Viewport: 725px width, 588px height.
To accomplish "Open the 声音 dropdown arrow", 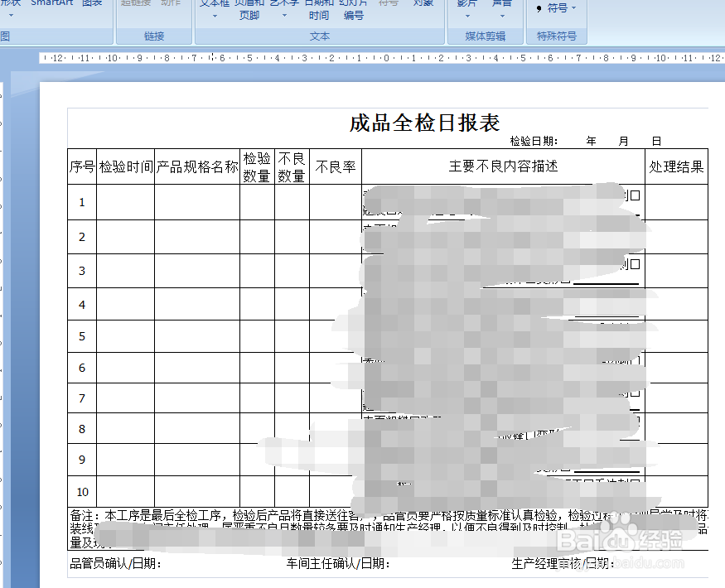I will coord(500,17).
